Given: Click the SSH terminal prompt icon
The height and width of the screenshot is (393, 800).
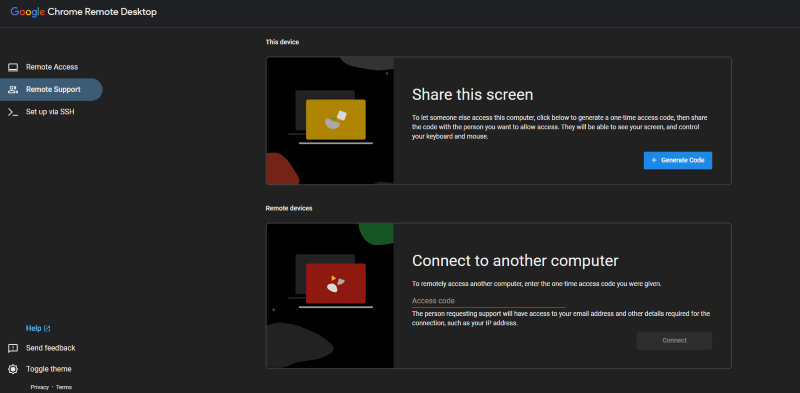Looking at the screenshot, I should [x=13, y=112].
